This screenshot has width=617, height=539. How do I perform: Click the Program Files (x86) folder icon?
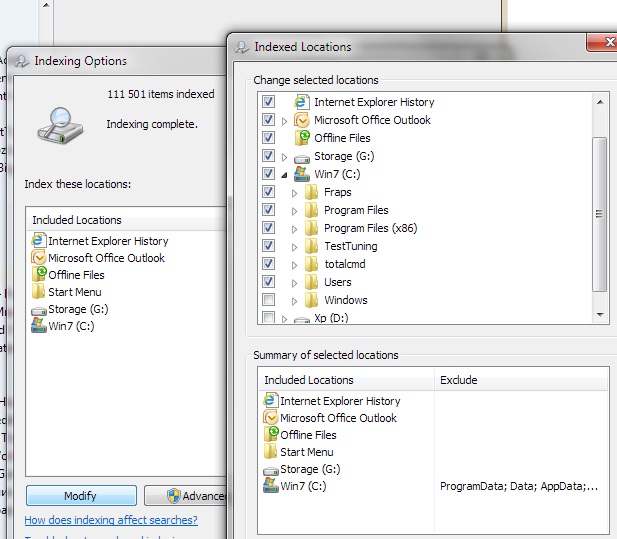(x=311, y=228)
